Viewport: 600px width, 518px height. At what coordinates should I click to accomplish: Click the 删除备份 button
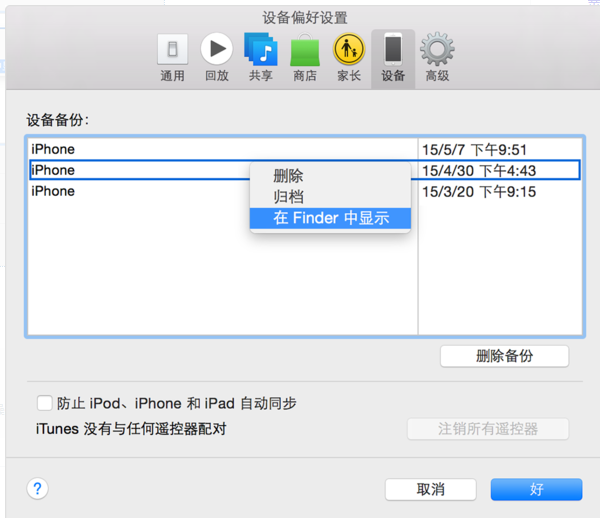coord(504,356)
